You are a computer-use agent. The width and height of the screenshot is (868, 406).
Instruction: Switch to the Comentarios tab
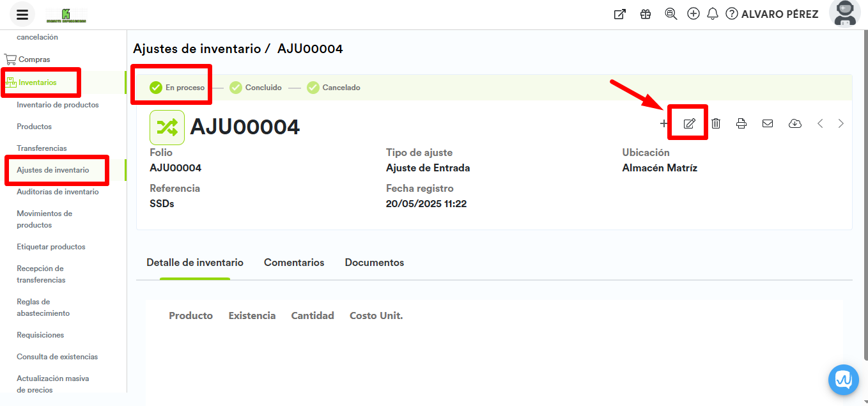[294, 263]
